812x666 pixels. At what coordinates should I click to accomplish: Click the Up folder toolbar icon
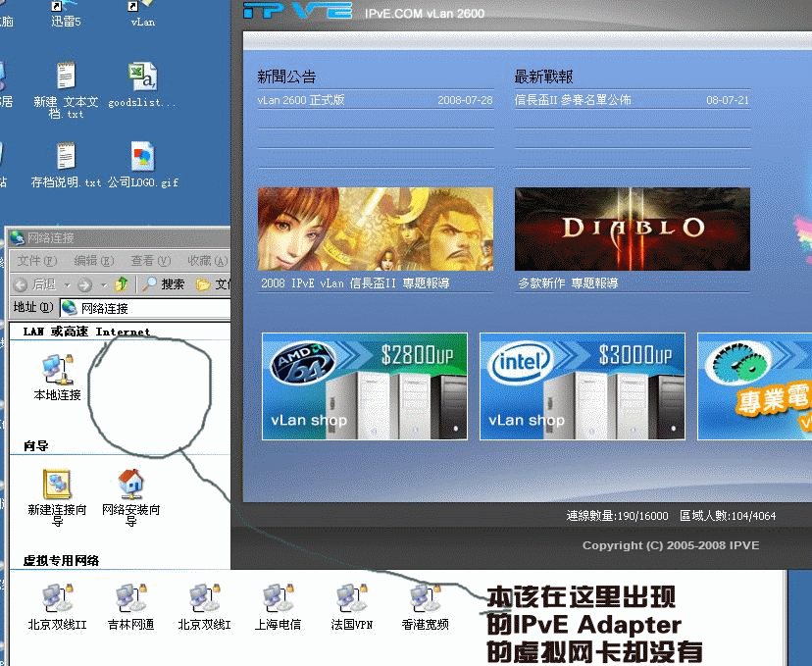tap(122, 284)
